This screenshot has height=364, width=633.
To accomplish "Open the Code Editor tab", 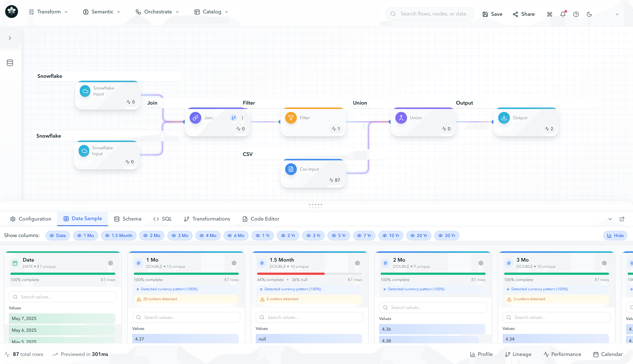I will [261, 219].
